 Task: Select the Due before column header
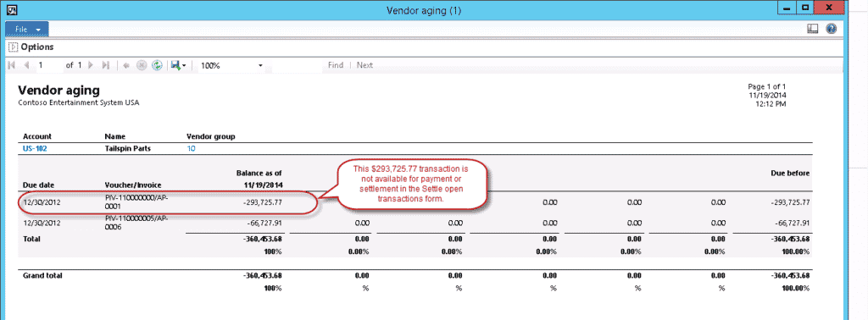point(791,173)
